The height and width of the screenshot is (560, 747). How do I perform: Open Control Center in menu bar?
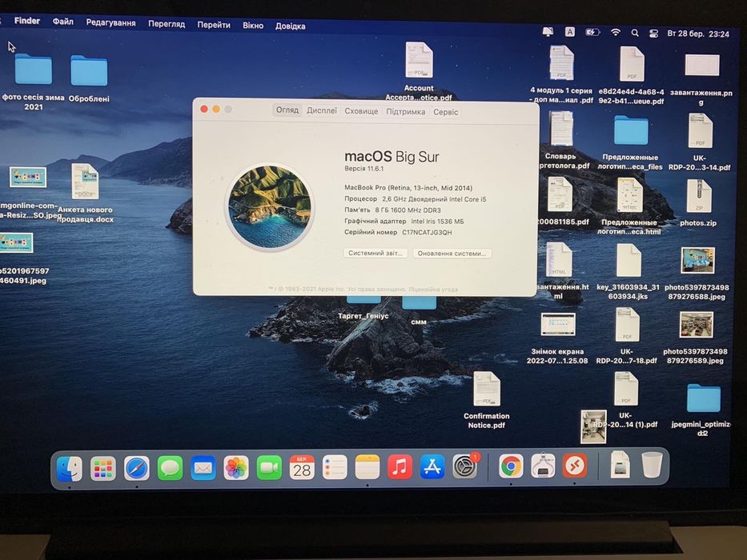pos(653,34)
